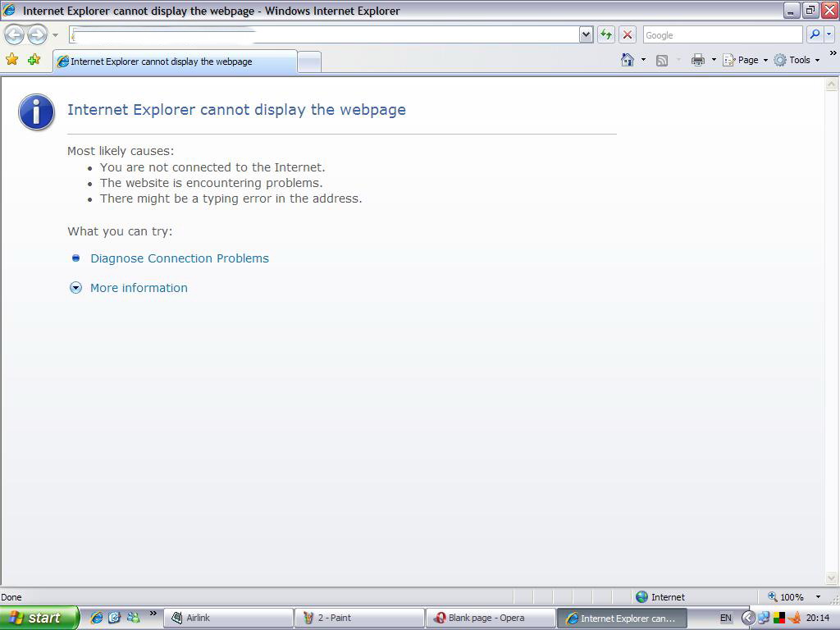
Task: Switch to Blank page - Opera window
Action: (x=491, y=618)
